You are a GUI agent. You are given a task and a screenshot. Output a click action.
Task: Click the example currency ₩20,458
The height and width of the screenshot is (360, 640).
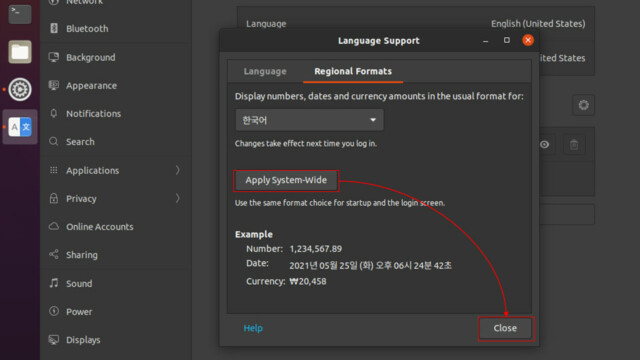click(308, 281)
